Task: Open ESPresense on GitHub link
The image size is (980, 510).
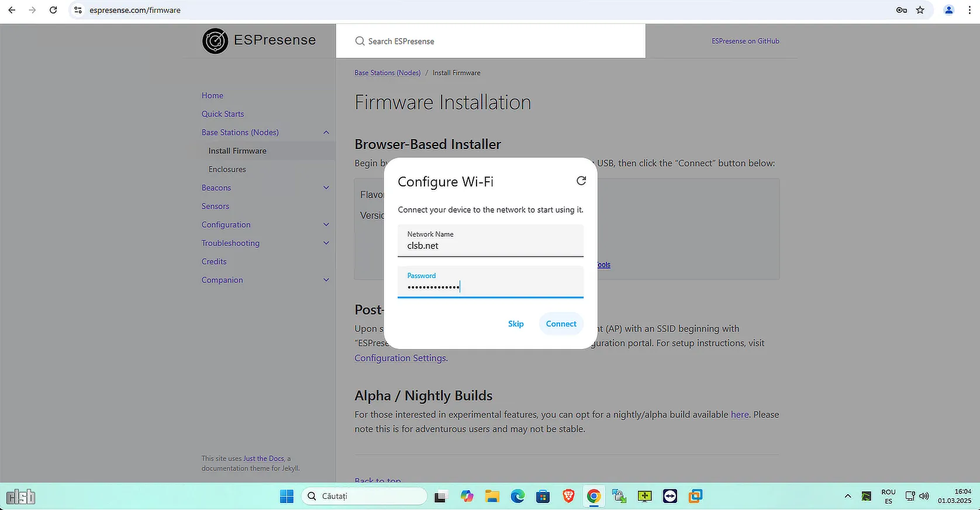Action: pyautogui.click(x=745, y=41)
